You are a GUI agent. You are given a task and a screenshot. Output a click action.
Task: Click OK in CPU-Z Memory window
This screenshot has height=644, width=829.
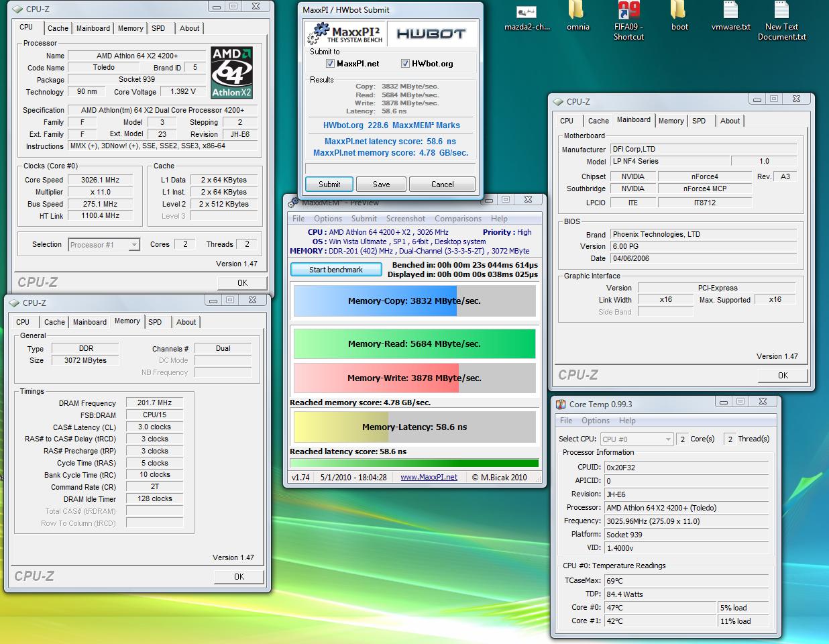tap(239, 576)
